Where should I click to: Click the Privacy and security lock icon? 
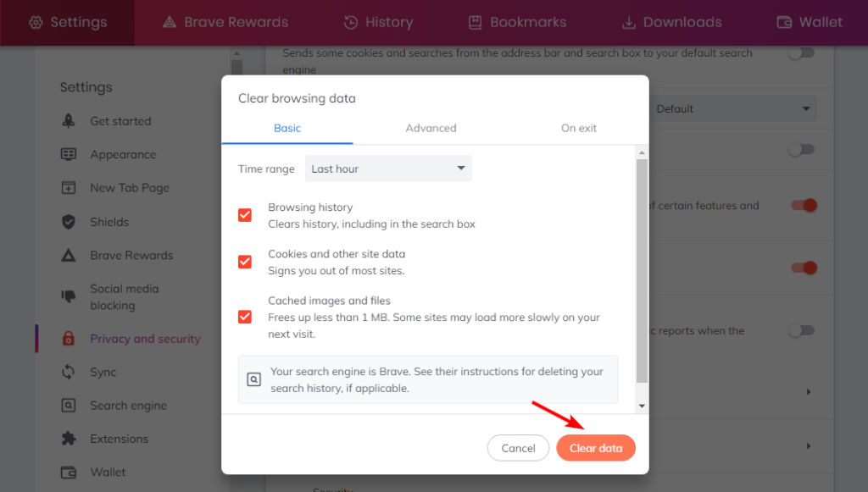coord(68,339)
